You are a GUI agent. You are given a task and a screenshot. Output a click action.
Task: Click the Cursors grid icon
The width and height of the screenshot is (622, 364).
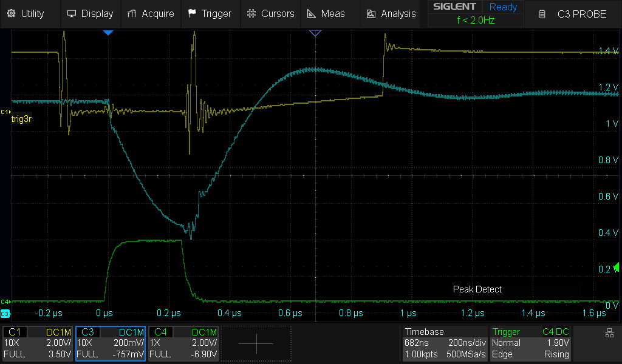[251, 13]
